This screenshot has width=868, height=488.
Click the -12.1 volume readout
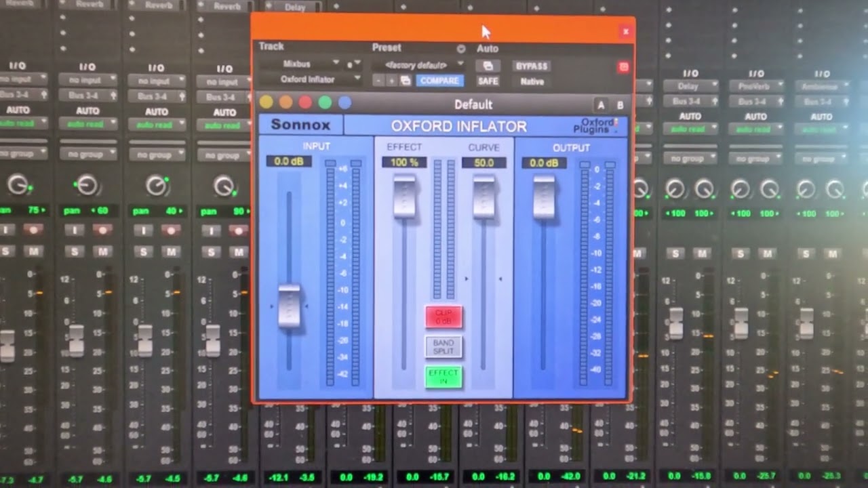click(279, 477)
